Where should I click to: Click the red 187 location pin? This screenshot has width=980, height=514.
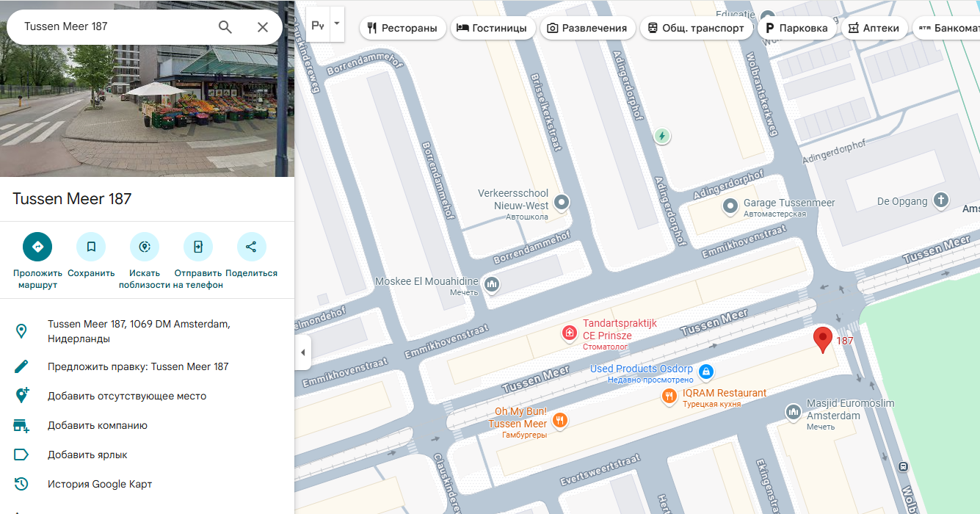(x=823, y=340)
